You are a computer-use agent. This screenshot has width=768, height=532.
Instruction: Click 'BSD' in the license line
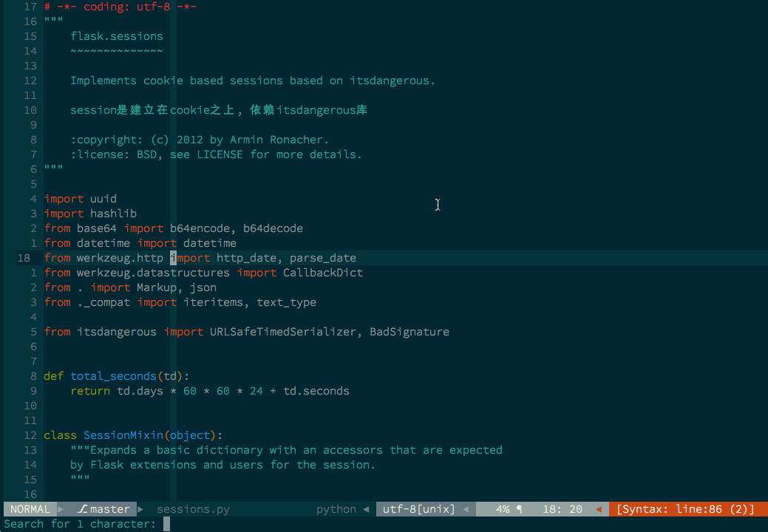[x=146, y=154]
